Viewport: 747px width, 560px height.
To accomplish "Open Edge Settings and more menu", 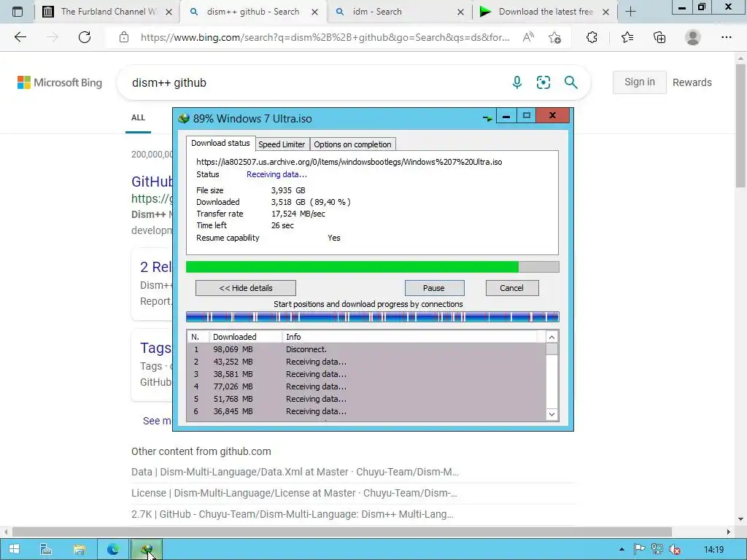I will coord(726,37).
